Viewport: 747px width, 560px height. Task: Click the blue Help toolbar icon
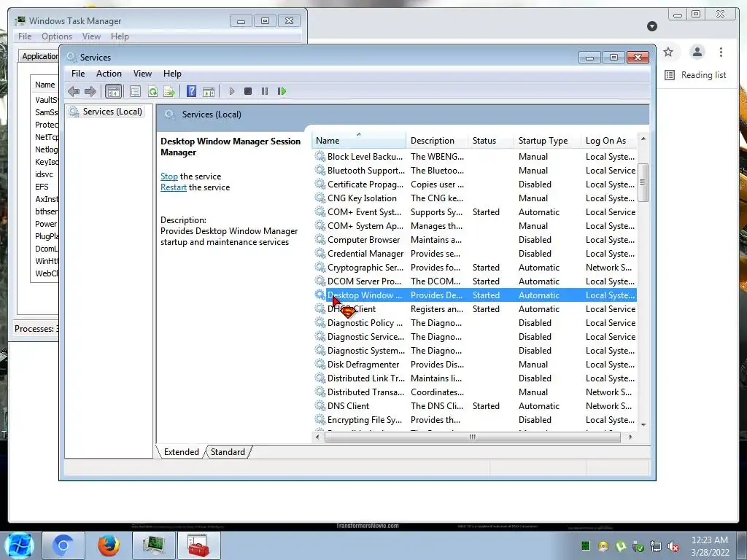point(192,91)
